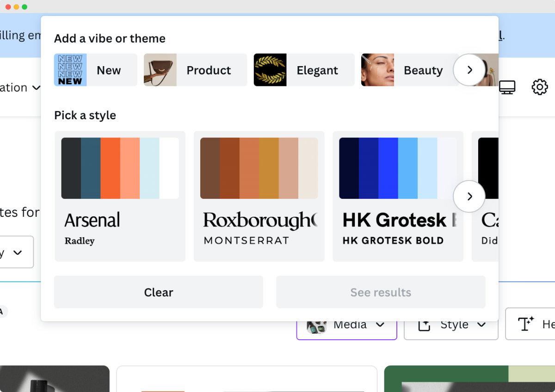
Task: Click the Pick a style heading
Action: [x=85, y=115]
